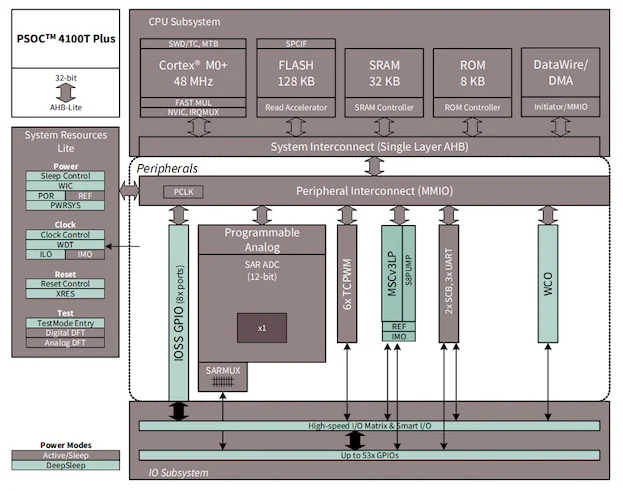
Task: Click System Interconnect (Single Layer AHB) bar
Action: coord(370,147)
